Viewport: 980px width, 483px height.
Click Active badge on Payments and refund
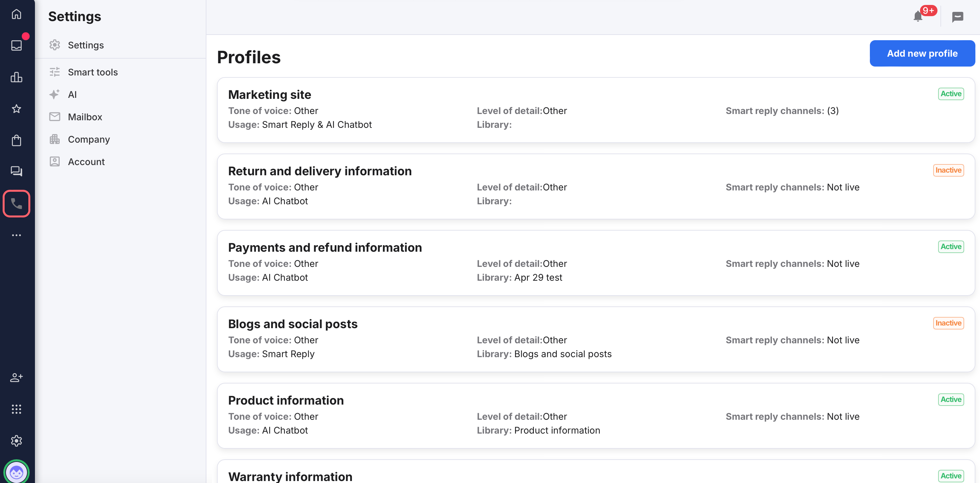[x=951, y=247]
